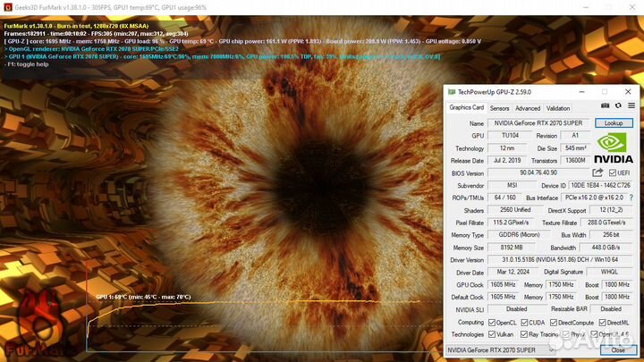Screen dimensions: 644x362
Task: Click the BIOS export share icon
Action: click(597, 173)
